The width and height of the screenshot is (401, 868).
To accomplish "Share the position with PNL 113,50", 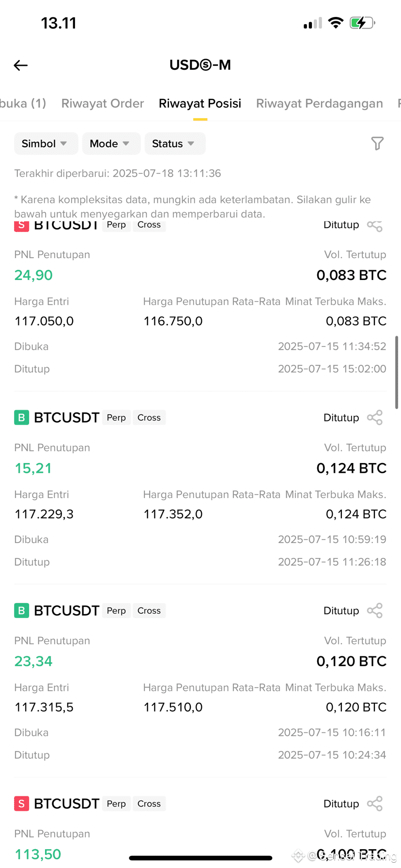I will pyautogui.click(x=375, y=804).
